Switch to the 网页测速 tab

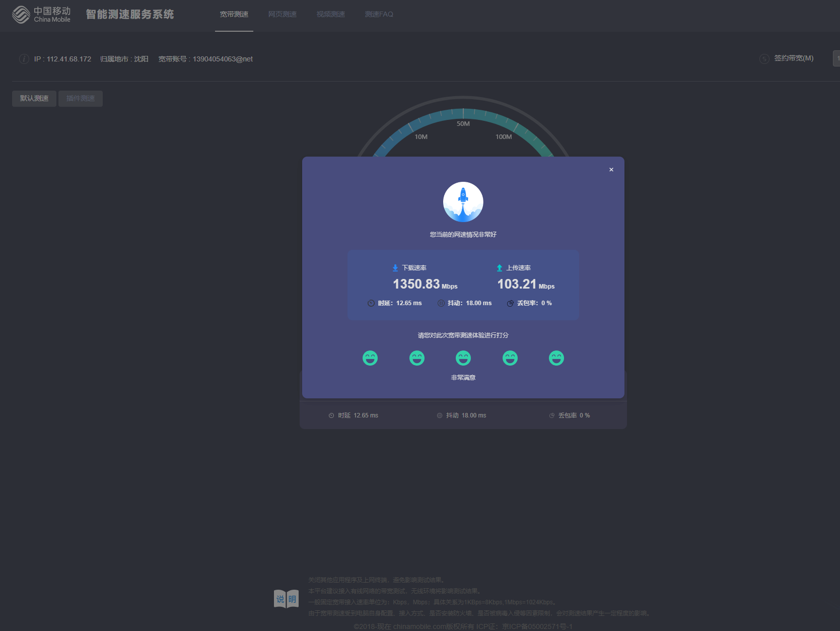[282, 15]
